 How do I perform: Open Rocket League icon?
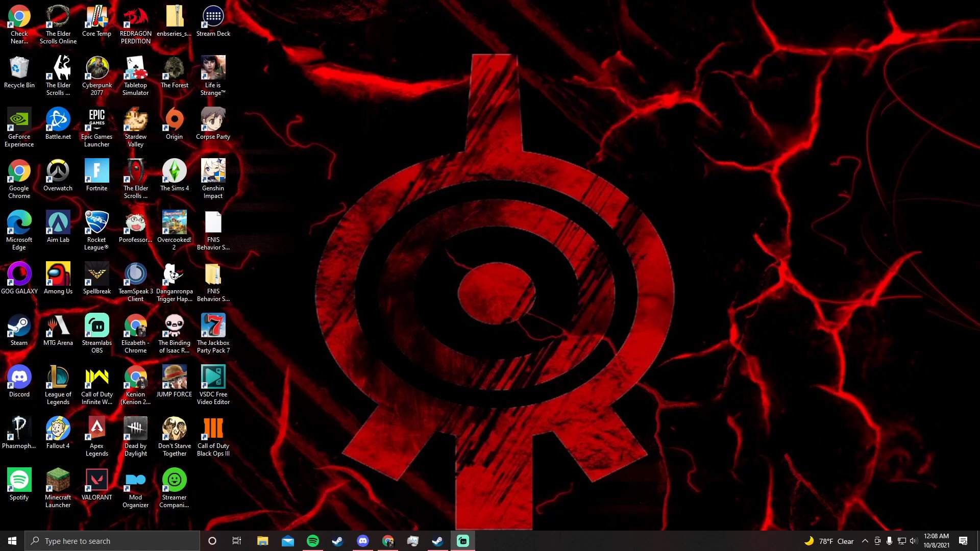click(97, 231)
